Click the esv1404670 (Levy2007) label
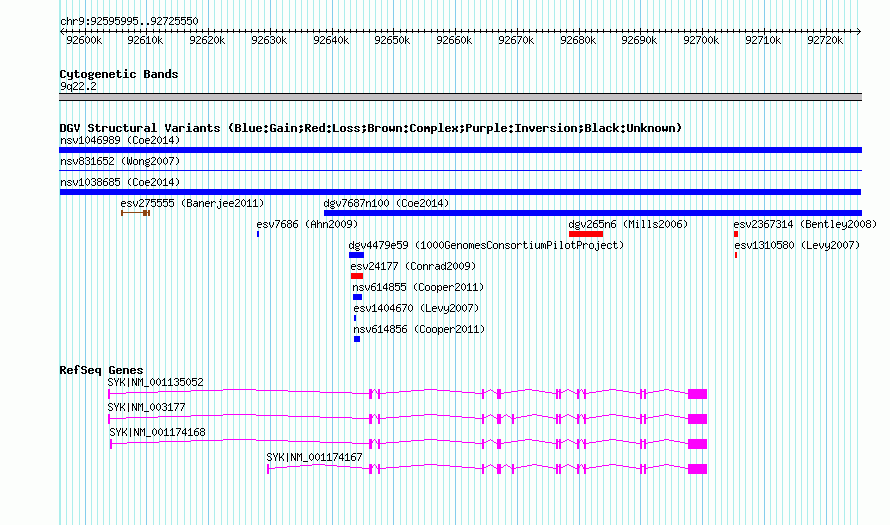The height and width of the screenshot is (525, 890). 416,308
